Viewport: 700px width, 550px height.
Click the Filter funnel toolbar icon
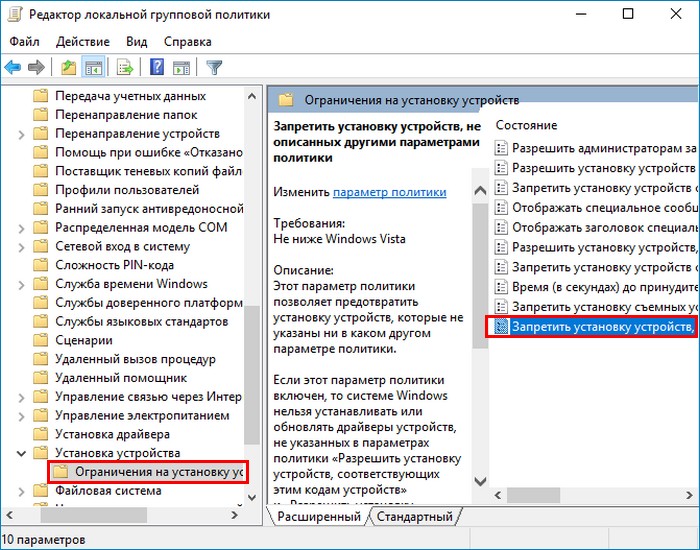click(213, 67)
